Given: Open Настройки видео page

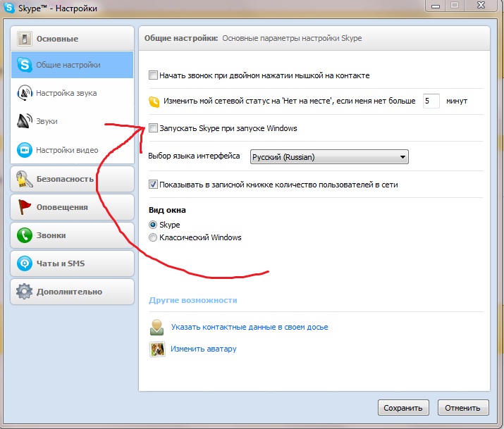Looking at the screenshot, I should coord(73,150).
